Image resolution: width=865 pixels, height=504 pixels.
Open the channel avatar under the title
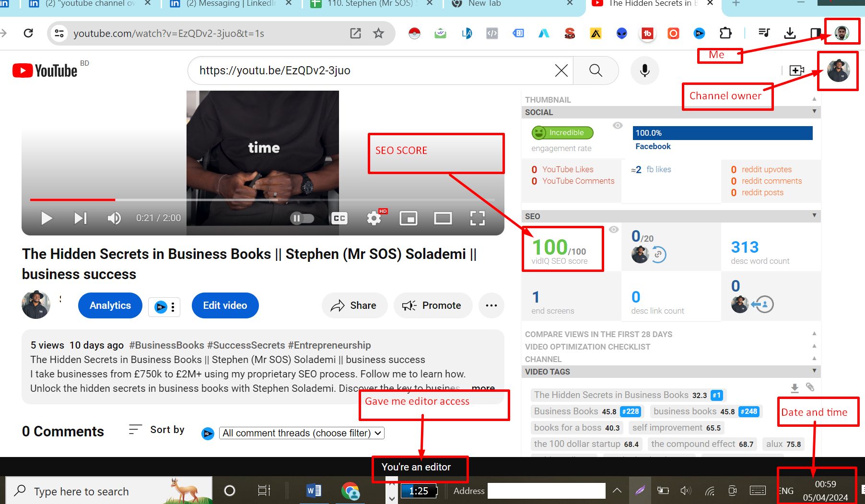click(36, 305)
